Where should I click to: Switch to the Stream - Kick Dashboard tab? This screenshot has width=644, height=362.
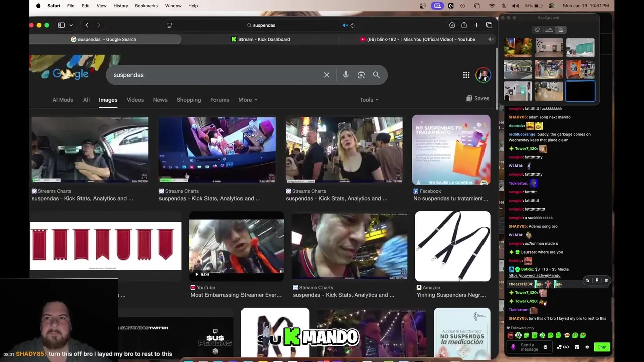pyautogui.click(x=261, y=39)
